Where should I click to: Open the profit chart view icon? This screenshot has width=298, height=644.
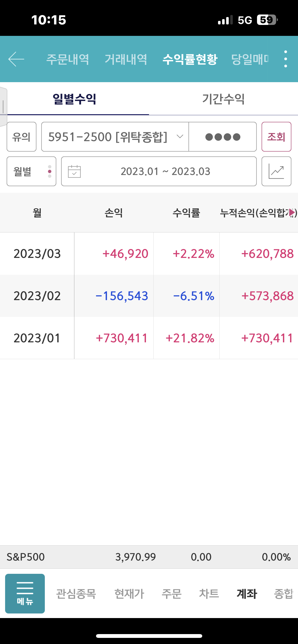[276, 171]
